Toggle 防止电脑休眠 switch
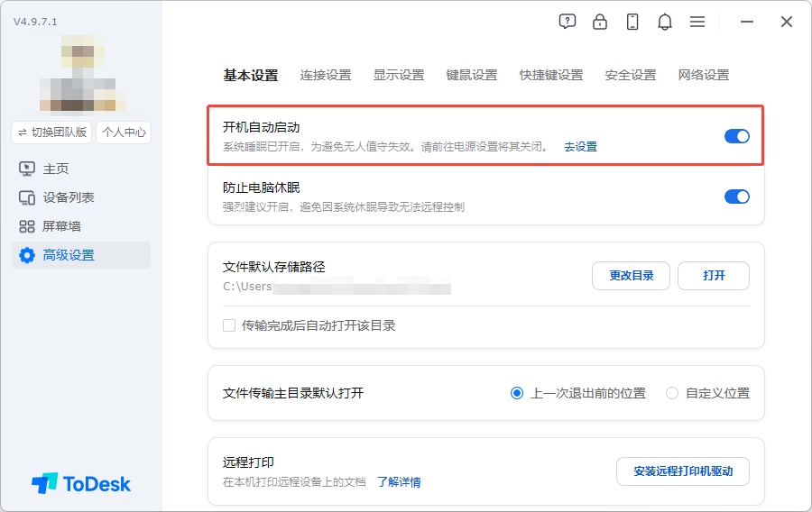Viewport: 812px width, 512px height. tap(736, 197)
